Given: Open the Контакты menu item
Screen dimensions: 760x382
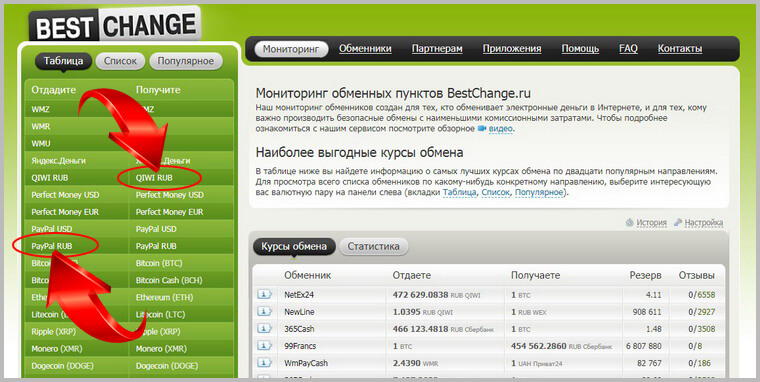Looking at the screenshot, I should pos(680,49).
